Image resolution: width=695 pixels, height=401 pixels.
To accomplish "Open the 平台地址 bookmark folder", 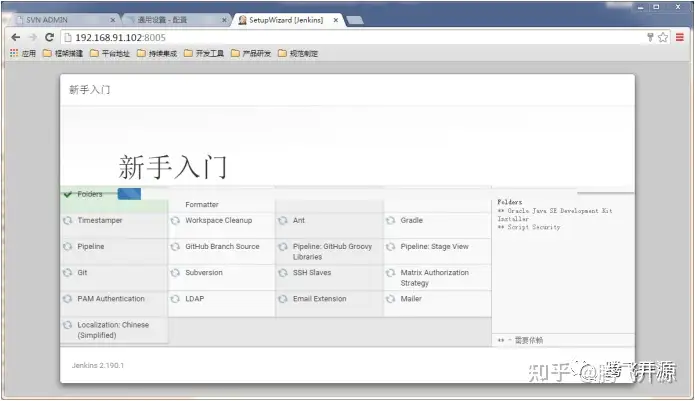I will 110,54.
